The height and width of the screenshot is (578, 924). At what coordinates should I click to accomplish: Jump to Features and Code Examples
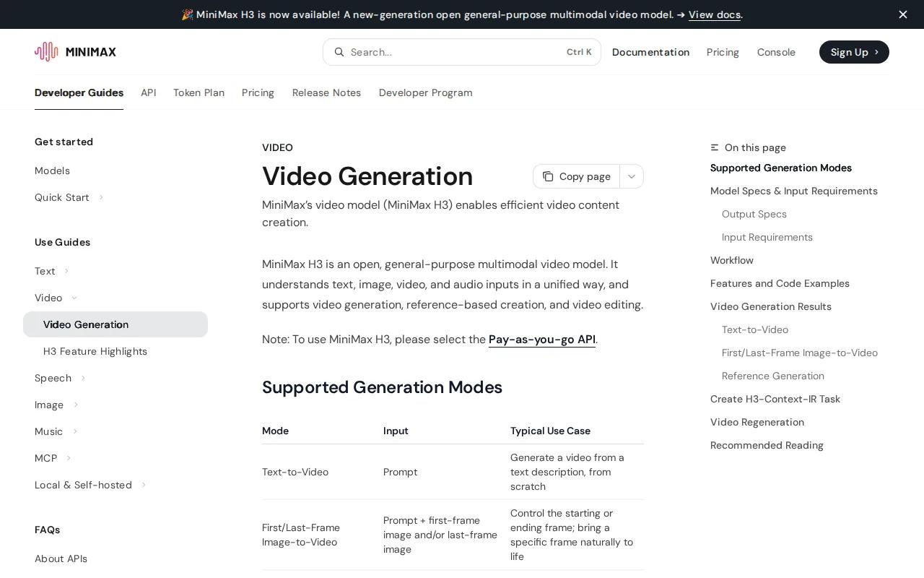(780, 283)
